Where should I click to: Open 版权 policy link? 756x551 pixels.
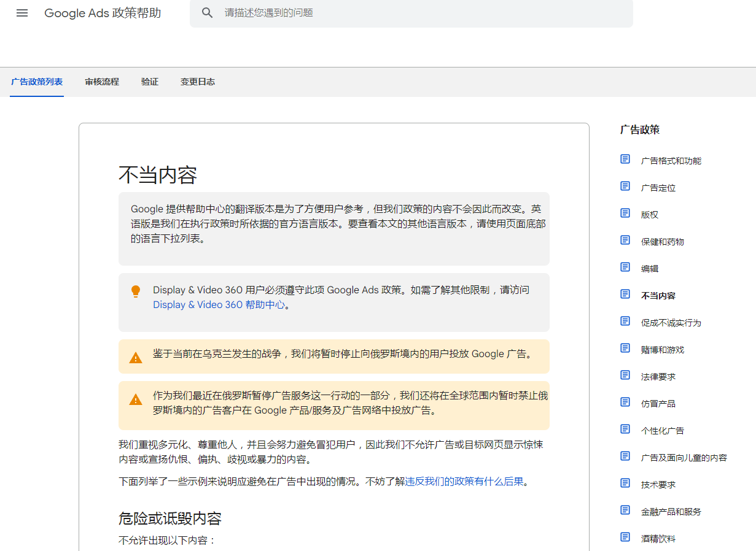point(650,215)
